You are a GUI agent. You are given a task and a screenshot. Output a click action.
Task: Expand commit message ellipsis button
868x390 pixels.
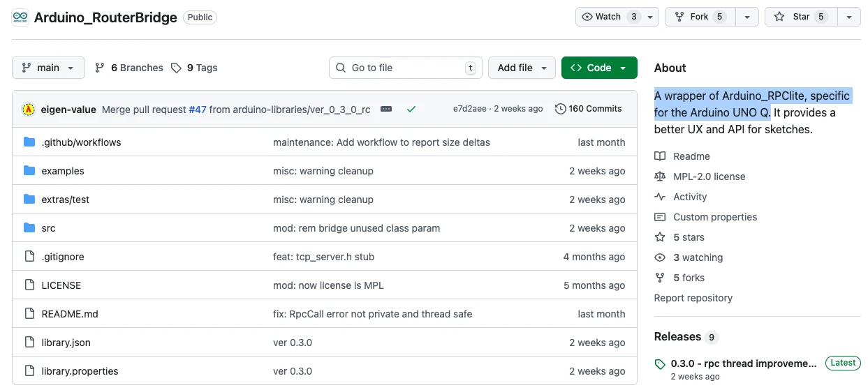click(x=386, y=109)
